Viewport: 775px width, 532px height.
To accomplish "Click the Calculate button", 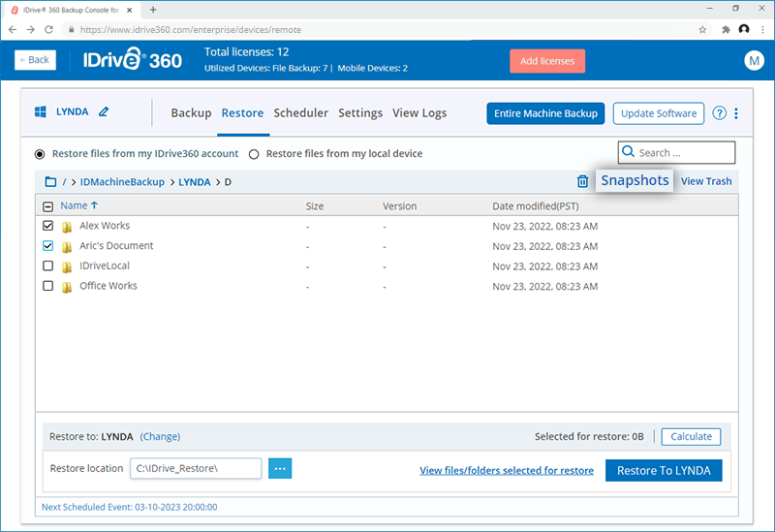I will (691, 437).
